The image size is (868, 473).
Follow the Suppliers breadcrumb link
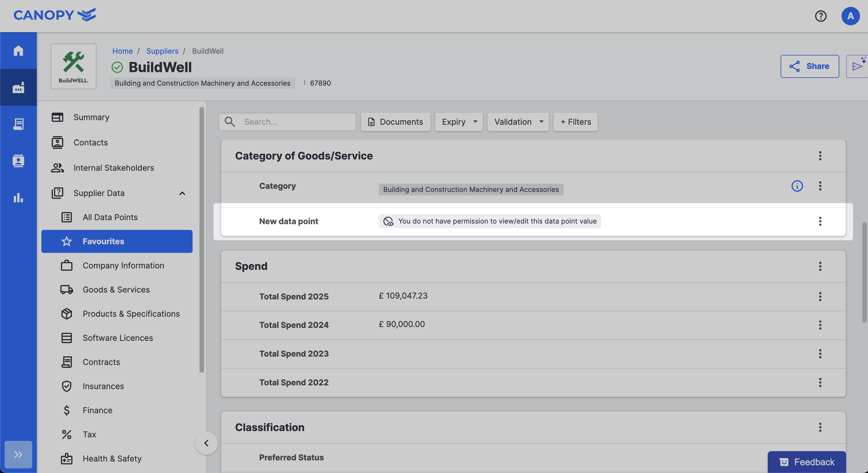[x=162, y=51]
